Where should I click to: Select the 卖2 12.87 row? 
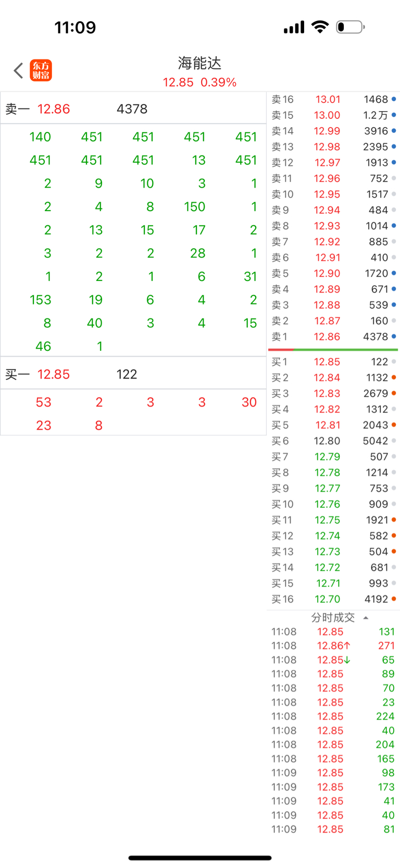pos(333,321)
